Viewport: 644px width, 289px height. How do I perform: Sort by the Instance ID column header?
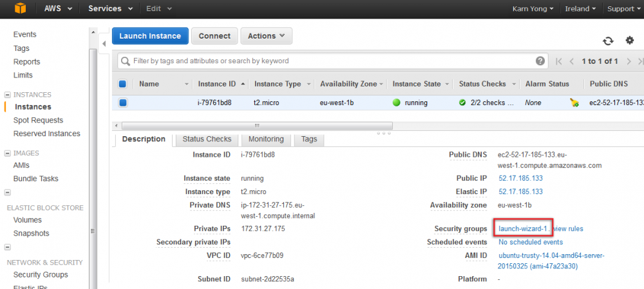[217, 84]
